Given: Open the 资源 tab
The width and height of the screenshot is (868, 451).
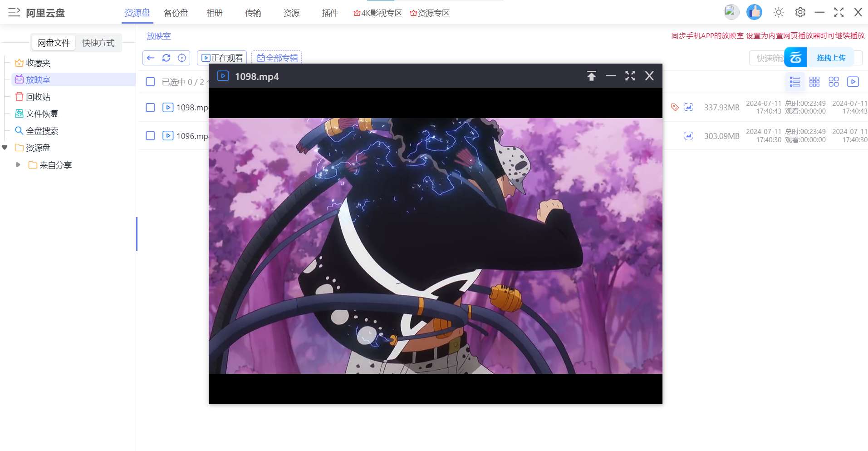Looking at the screenshot, I should (291, 13).
